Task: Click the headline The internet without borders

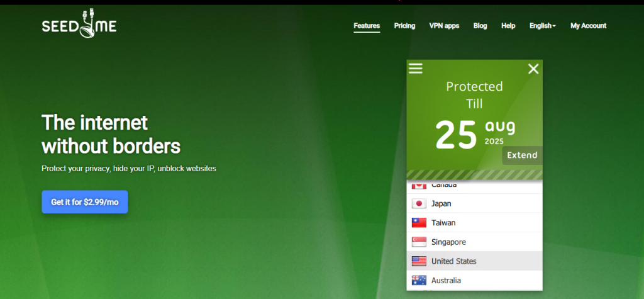Action: (111, 134)
